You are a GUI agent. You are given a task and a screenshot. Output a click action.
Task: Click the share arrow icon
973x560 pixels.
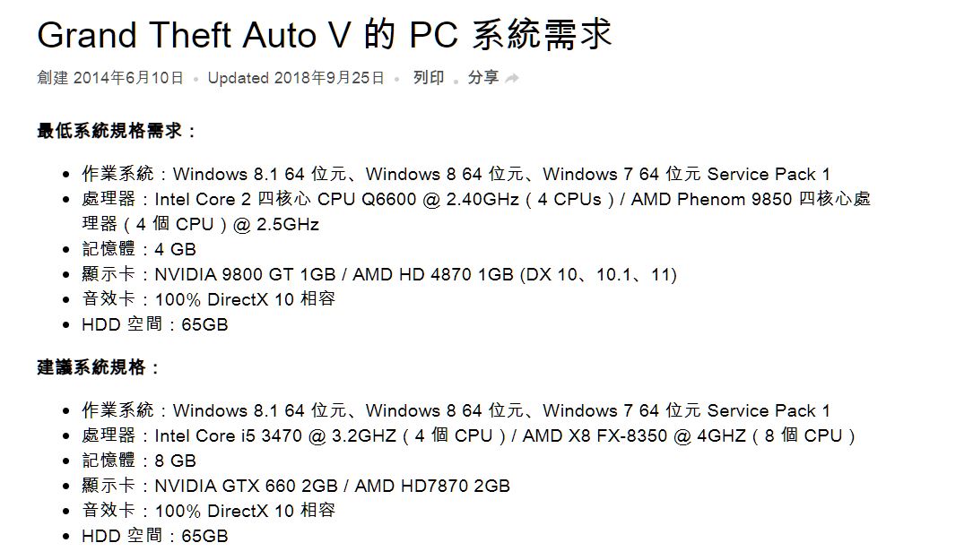coord(512,78)
